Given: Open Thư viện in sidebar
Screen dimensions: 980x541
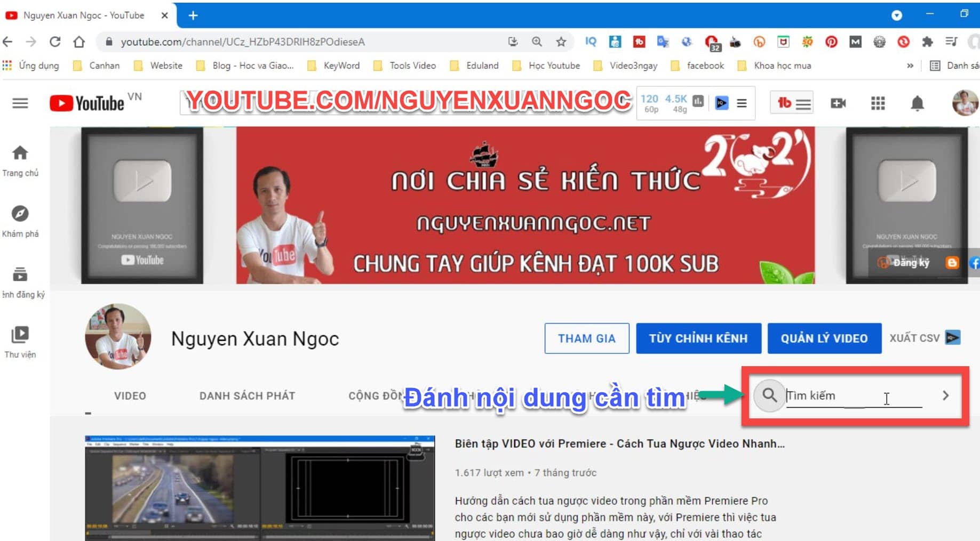Looking at the screenshot, I should point(20,342).
